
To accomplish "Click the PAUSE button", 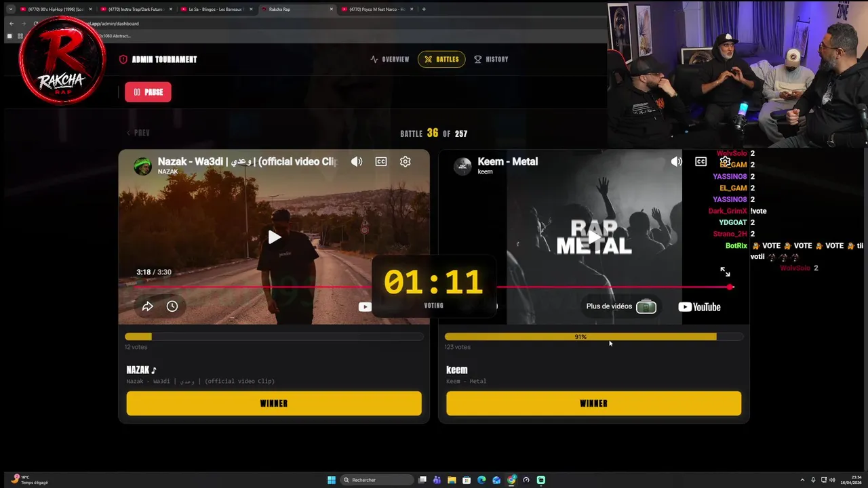I will pyautogui.click(x=148, y=92).
